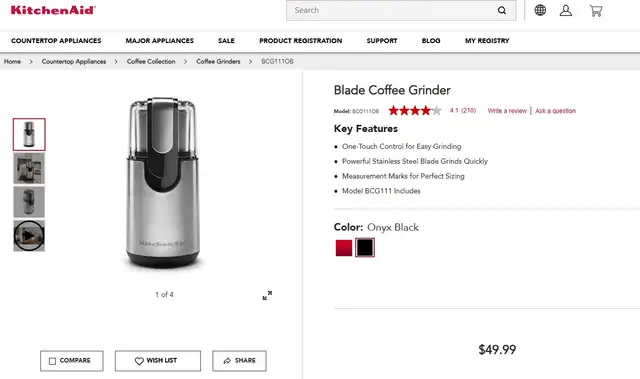Viewport: 640px width, 379px height.
Task: Focus the Search input field
Action: 391,11
